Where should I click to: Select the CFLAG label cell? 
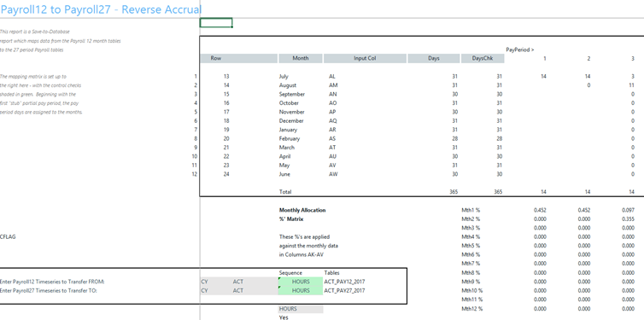pyautogui.click(x=8, y=236)
